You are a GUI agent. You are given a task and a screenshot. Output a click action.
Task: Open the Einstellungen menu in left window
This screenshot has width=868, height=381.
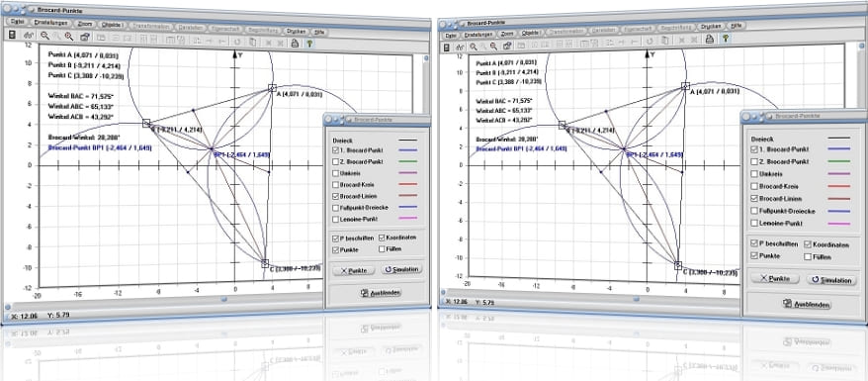tap(50, 24)
